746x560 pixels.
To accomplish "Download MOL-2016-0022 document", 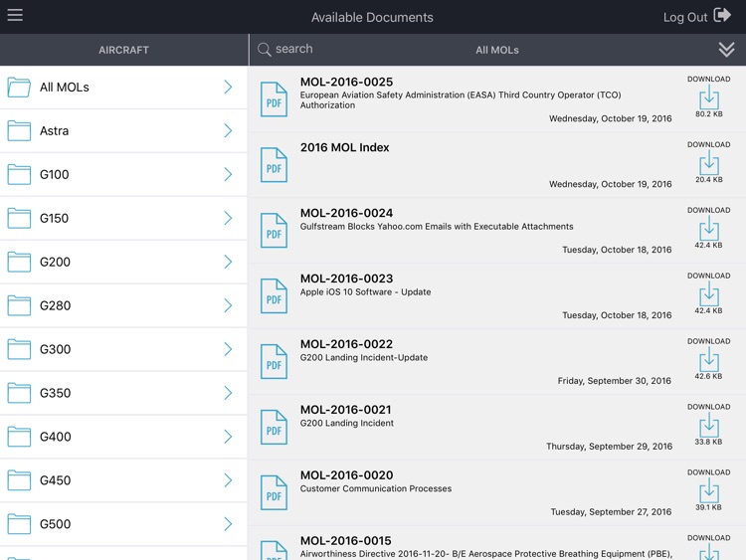I will point(709,359).
